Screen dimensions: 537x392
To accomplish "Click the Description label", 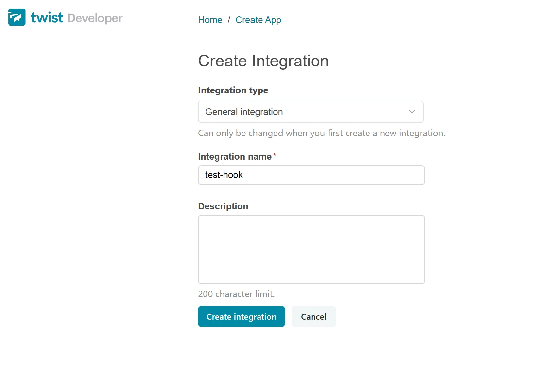I will pos(223,206).
